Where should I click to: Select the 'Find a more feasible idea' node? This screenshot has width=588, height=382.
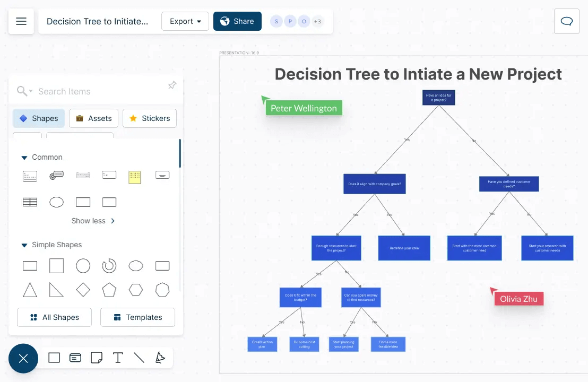pyautogui.click(x=388, y=344)
